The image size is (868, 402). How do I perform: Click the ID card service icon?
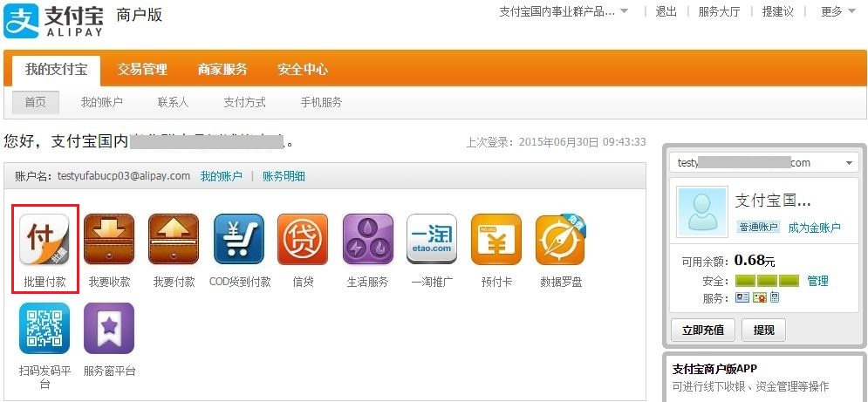(742, 298)
